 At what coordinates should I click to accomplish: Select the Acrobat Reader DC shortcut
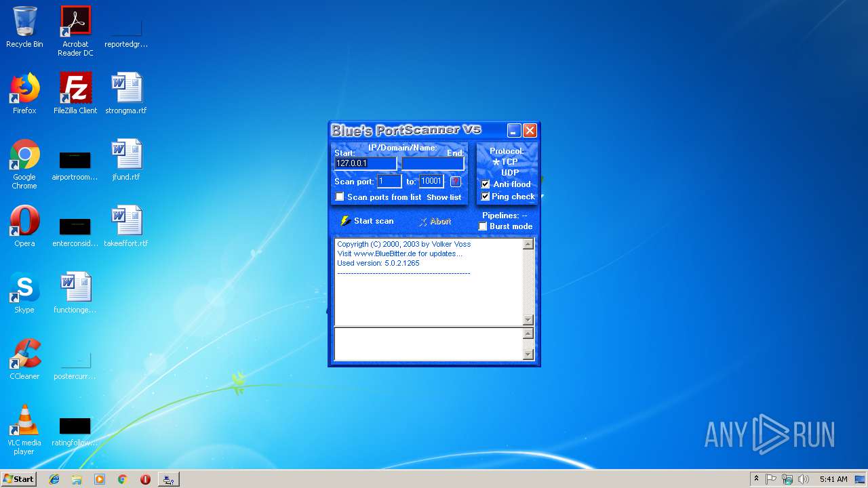(x=75, y=31)
